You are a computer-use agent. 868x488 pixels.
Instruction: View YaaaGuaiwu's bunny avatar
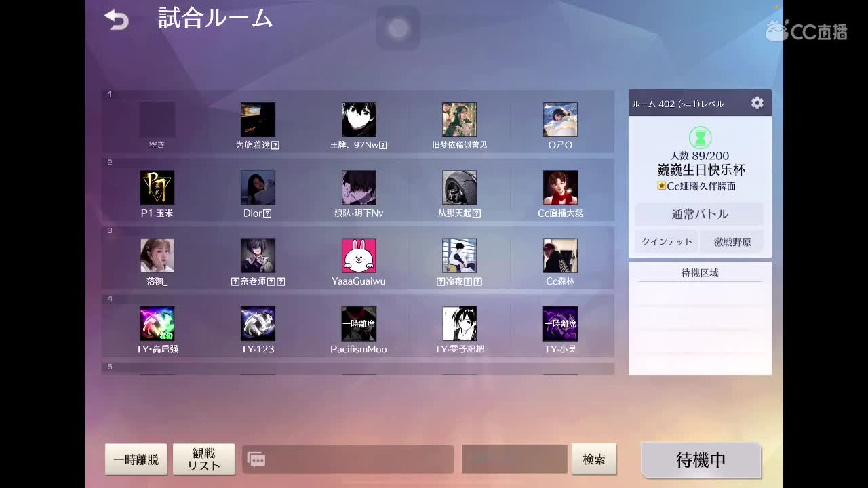pos(359,256)
